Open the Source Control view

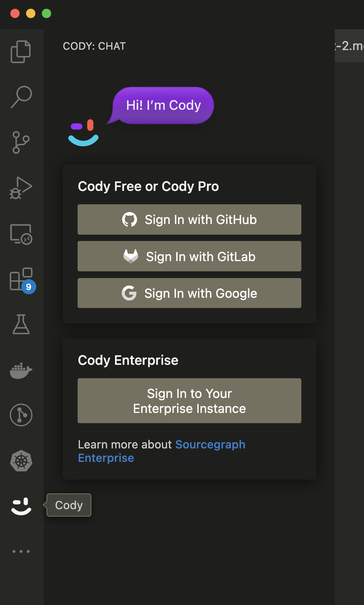[x=21, y=142]
